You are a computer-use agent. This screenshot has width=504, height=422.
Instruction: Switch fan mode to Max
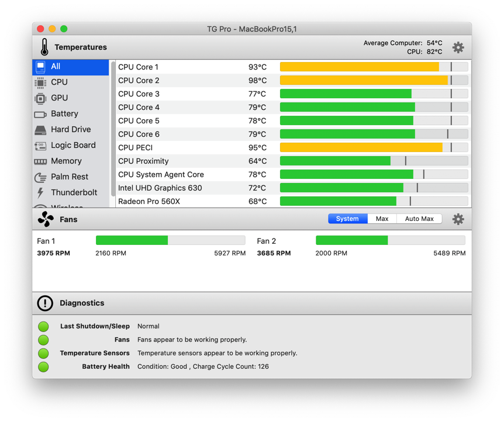[381, 219]
